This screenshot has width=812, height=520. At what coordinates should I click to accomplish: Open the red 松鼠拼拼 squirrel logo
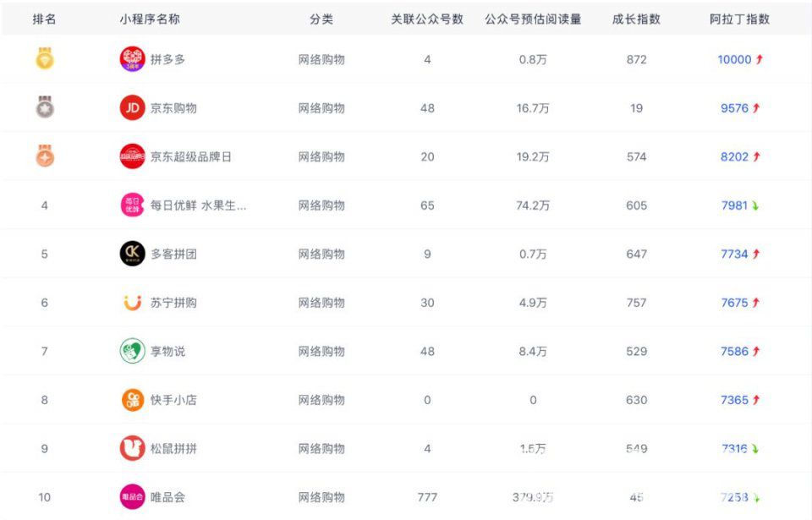132,448
